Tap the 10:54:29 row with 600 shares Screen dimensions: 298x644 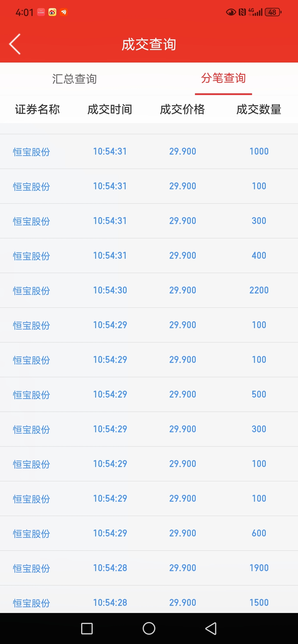pos(149,533)
